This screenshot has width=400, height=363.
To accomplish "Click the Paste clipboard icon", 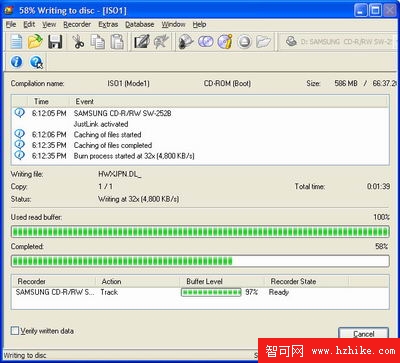I will 117,42.
